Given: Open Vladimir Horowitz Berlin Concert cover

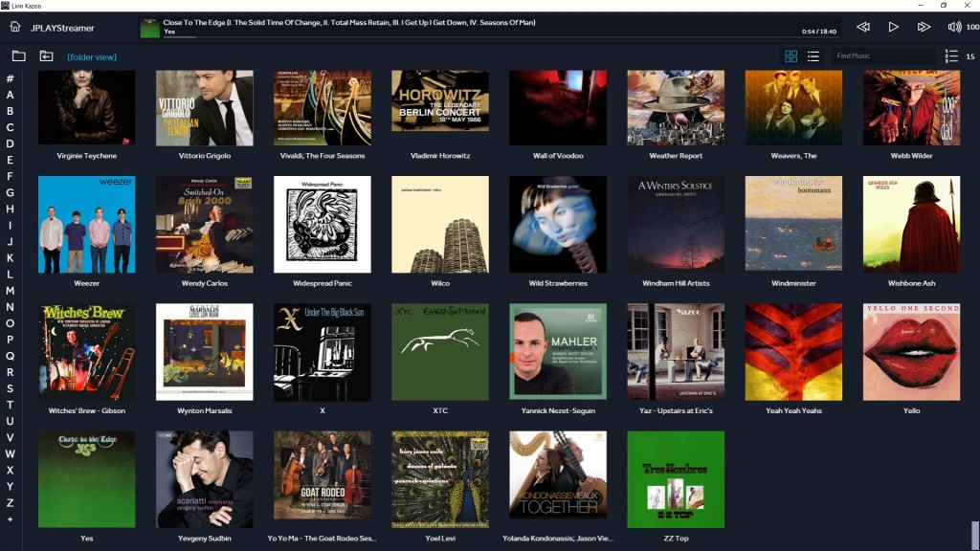Looking at the screenshot, I should pos(440,100).
